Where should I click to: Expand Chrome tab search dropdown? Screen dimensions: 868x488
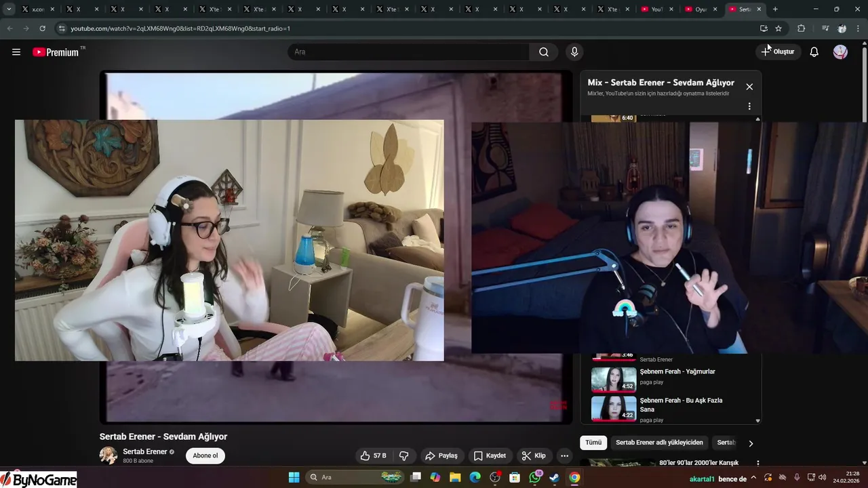(9, 9)
